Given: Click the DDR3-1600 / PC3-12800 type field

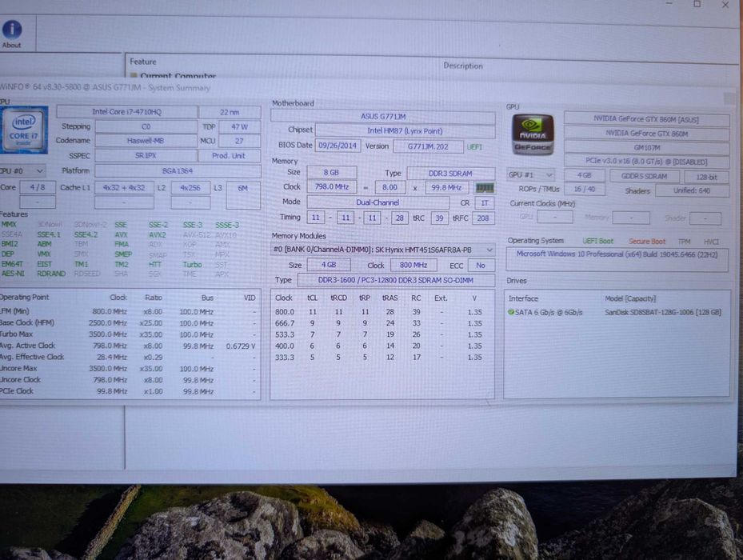Looking at the screenshot, I should coord(396,280).
